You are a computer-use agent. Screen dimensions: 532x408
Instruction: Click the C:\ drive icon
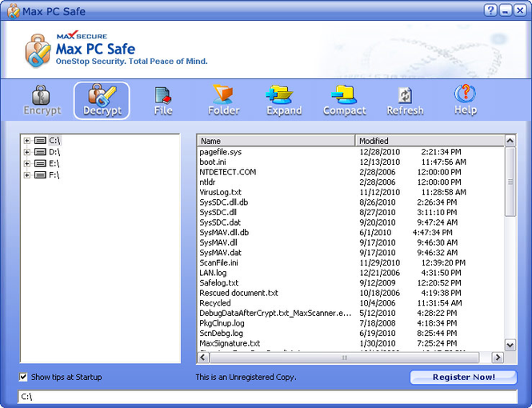40,140
